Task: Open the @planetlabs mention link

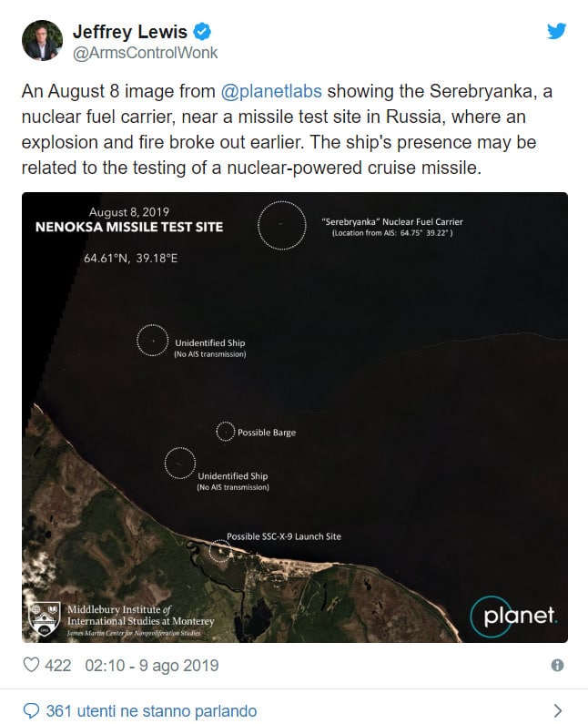Action: 271,91
